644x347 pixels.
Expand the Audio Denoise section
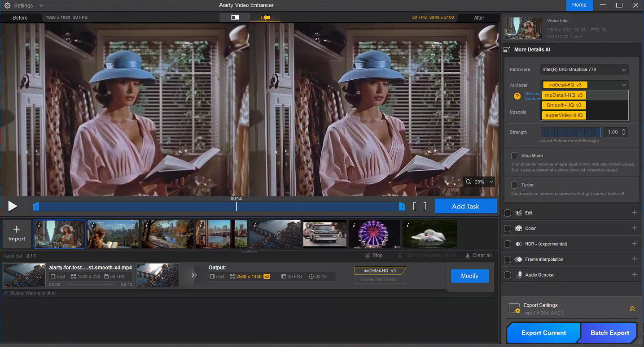[634, 274]
